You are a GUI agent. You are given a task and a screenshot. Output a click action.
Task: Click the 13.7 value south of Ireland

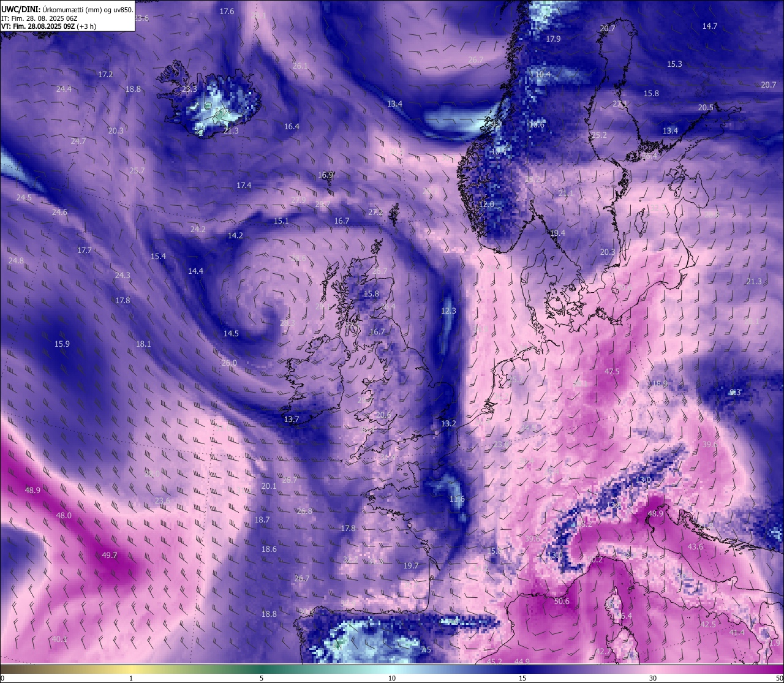click(292, 420)
